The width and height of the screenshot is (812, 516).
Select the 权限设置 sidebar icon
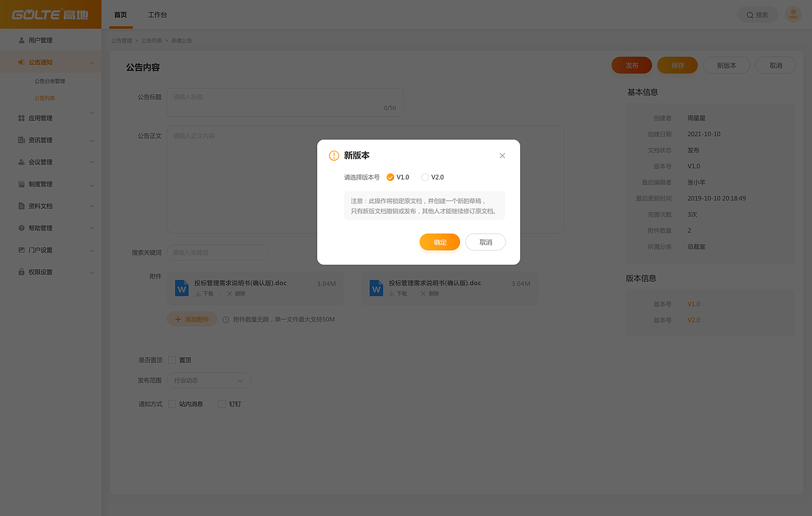pos(21,272)
